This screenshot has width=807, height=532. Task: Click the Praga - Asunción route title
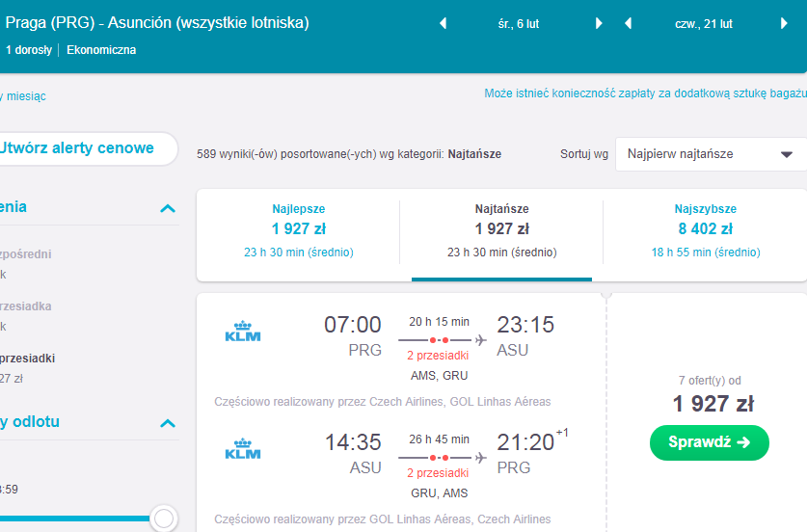[157, 22]
